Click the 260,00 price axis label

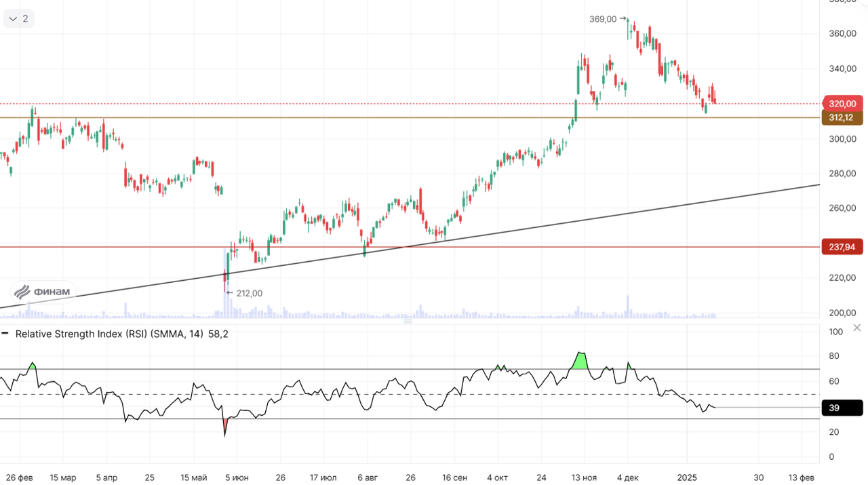(842, 208)
